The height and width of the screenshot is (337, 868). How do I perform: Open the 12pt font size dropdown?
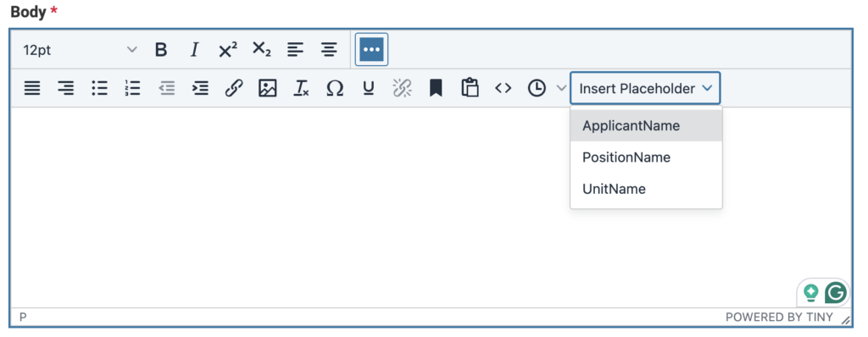pos(80,50)
